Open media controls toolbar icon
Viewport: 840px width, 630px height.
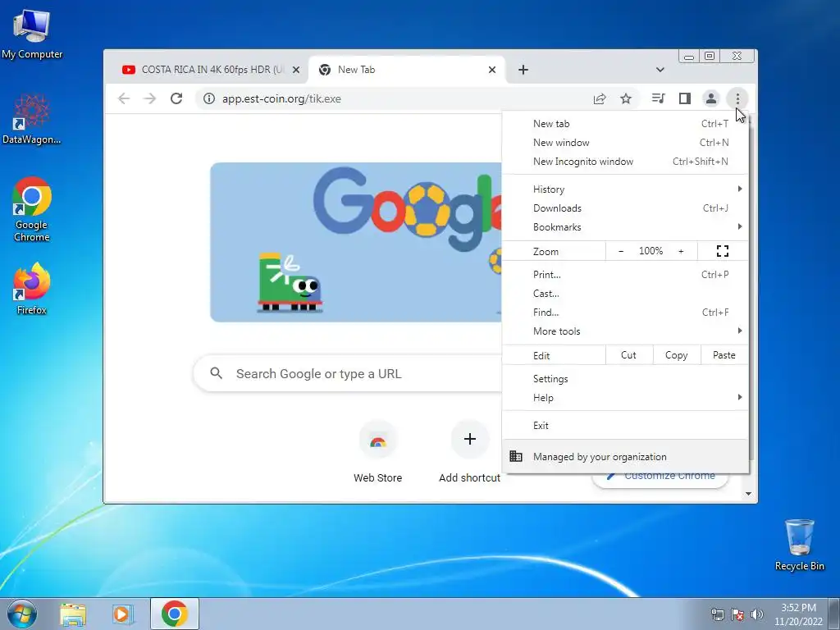659,98
